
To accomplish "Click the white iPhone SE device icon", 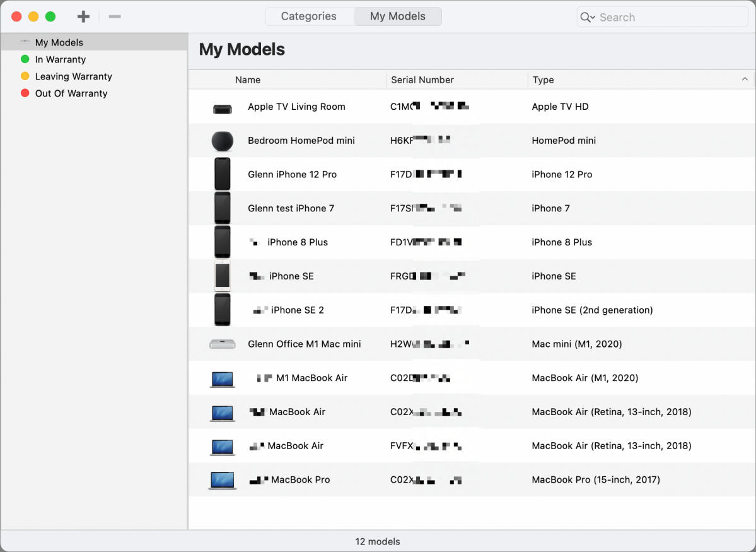I will [223, 276].
